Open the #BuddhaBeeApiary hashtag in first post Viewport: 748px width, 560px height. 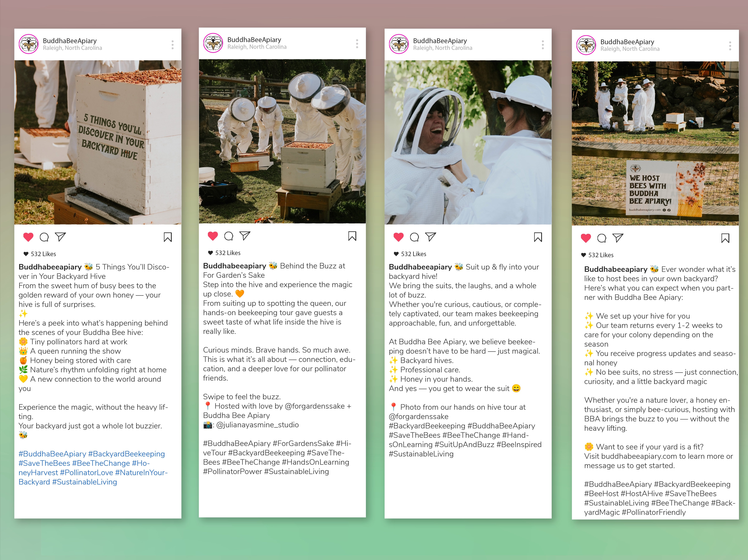coord(52,454)
